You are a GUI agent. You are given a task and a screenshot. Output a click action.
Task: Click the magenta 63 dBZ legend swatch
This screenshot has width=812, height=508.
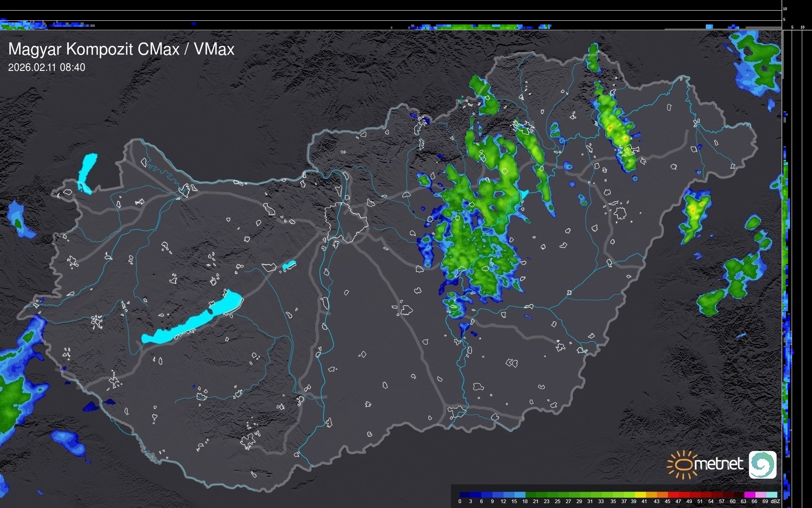click(749, 495)
